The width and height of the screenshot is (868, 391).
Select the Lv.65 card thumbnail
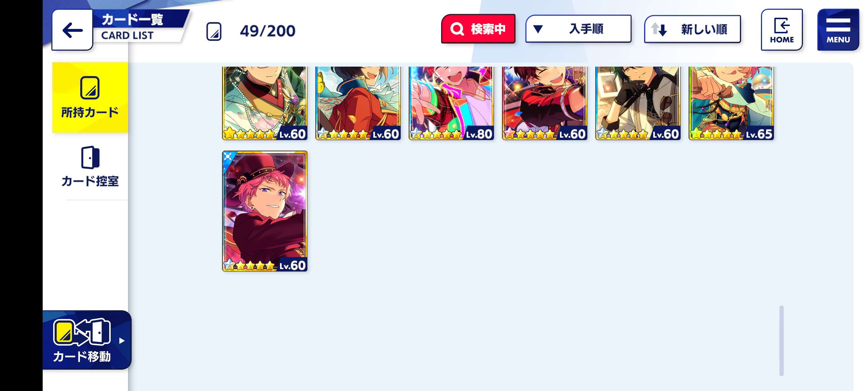tap(731, 103)
